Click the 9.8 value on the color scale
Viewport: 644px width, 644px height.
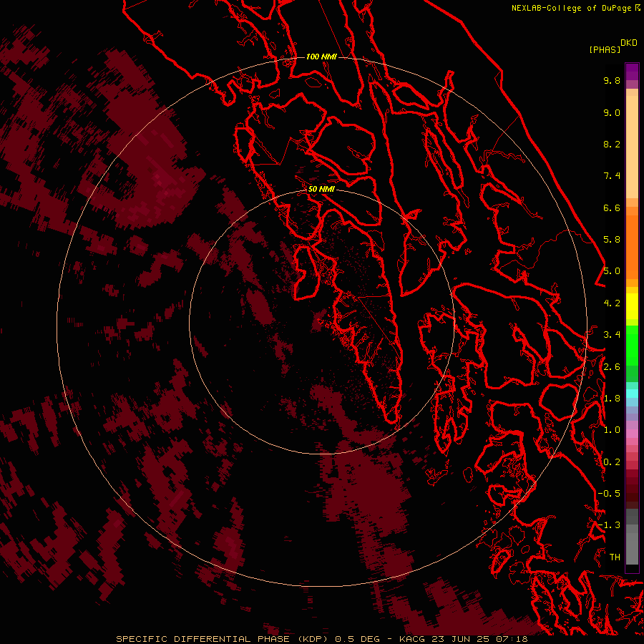coord(612,80)
